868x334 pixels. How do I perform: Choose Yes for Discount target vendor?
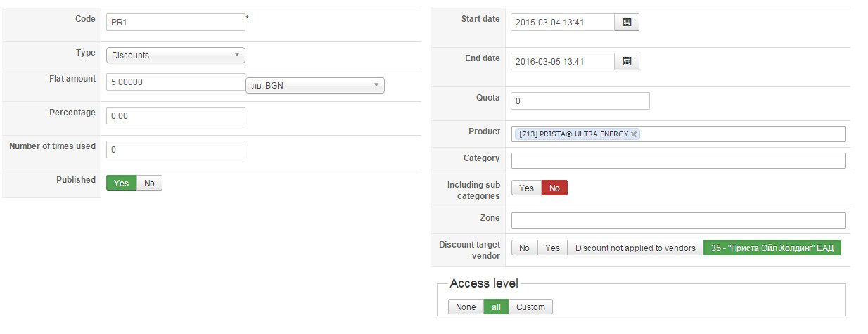[552, 248]
